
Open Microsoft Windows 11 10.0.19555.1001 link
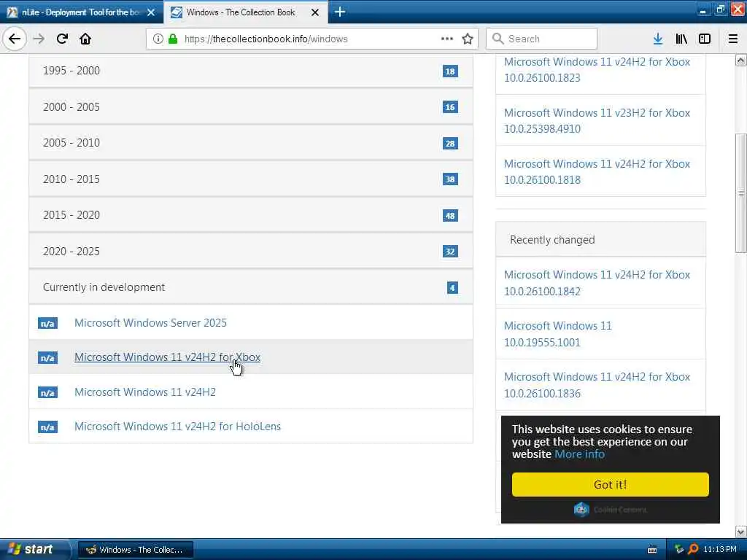[557, 334]
